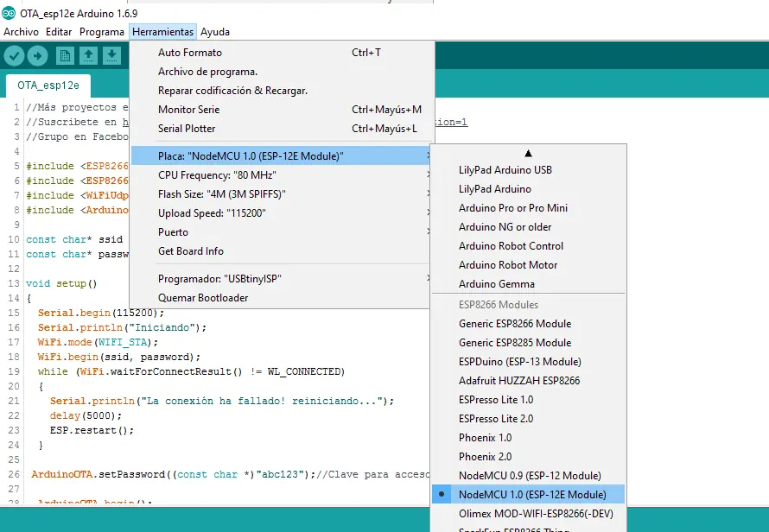Select Generic ESP8285 Module board
The height and width of the screenshot is (532, 769).
tap(528, 343)
